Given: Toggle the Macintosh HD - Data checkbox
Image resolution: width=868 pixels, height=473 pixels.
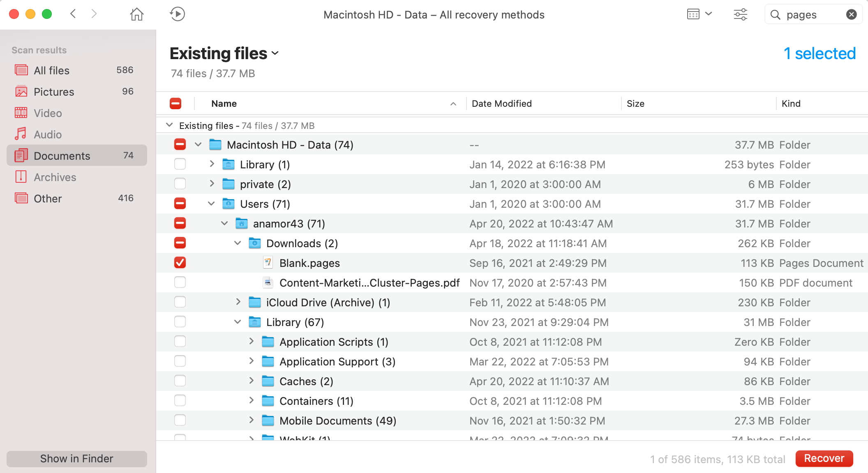Looking at the screenshot, I should pyautogui.click(x=180, y=145).
